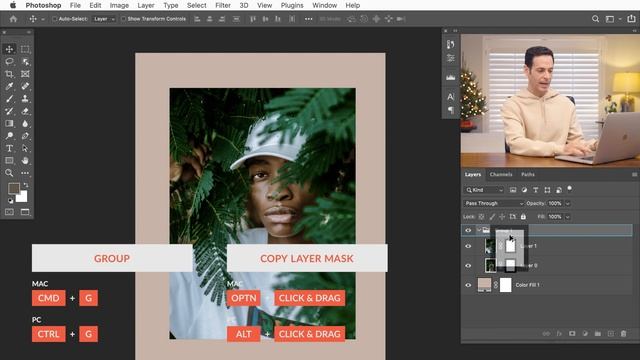Hide Layer 0 using its eye icon
The width and height of the screenshot is (640, 360).
pyautogui.click(x=468, y=266)
